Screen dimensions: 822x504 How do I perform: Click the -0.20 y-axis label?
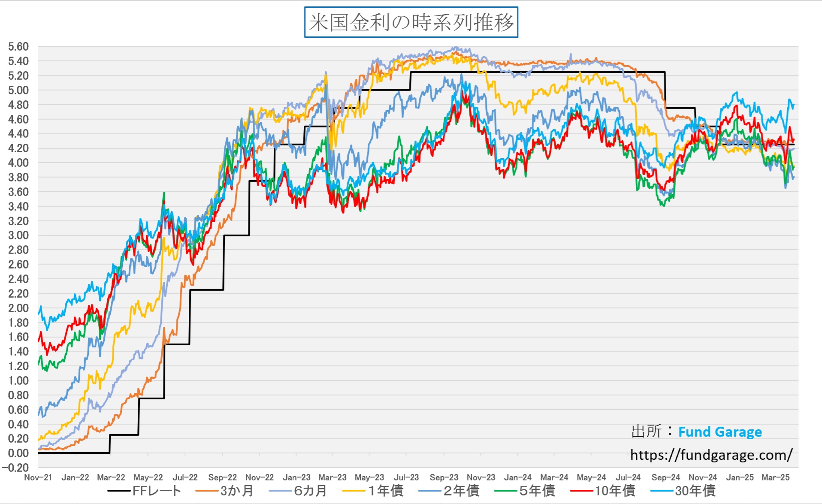15,468
